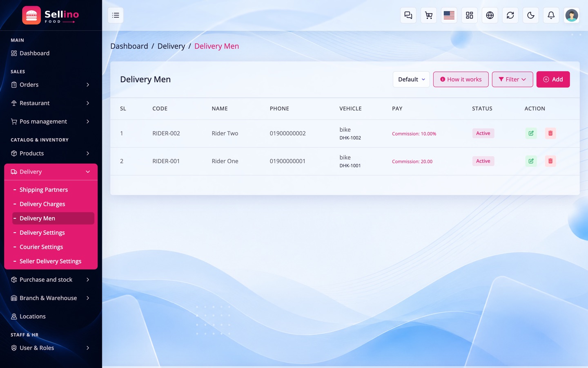Click the refresh cache icon
588x368 pixels.
510,15
